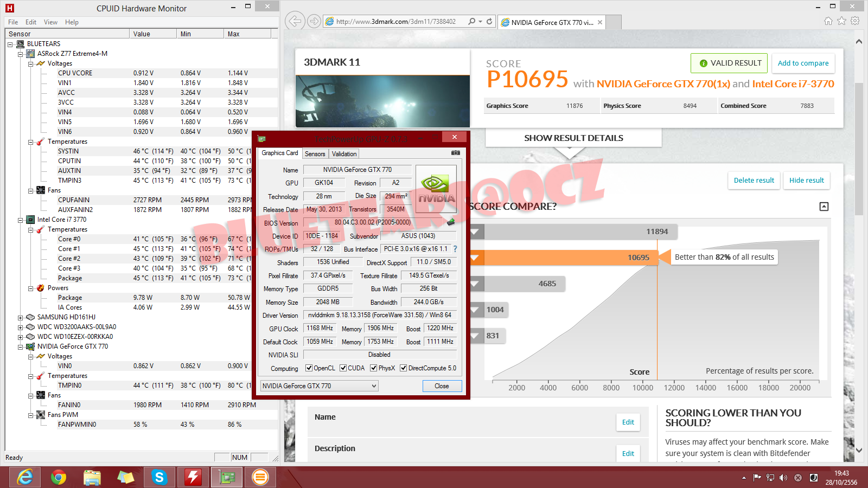The height and width of the screenshot is (488, 868).
Task: Collapse the score compare panel icon
Action: (824, 207)
